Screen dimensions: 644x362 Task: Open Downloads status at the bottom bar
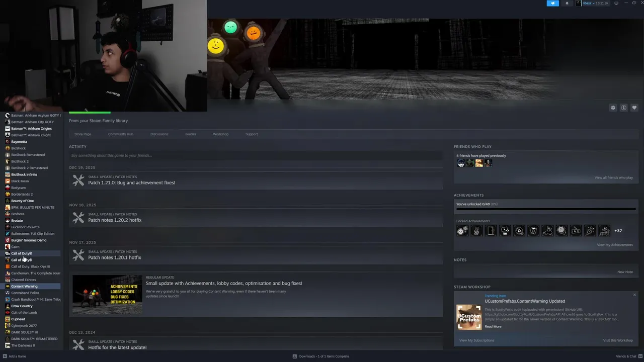321,356
